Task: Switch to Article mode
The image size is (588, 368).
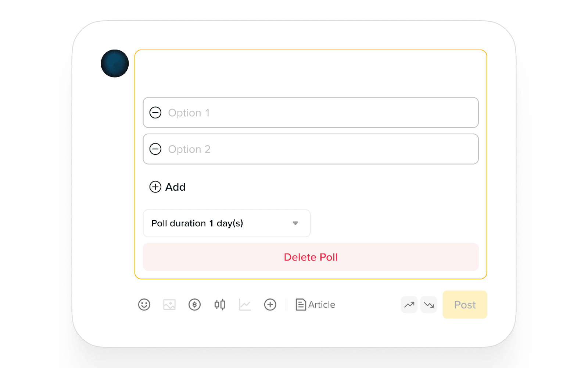Action: (x=316, y=305)
